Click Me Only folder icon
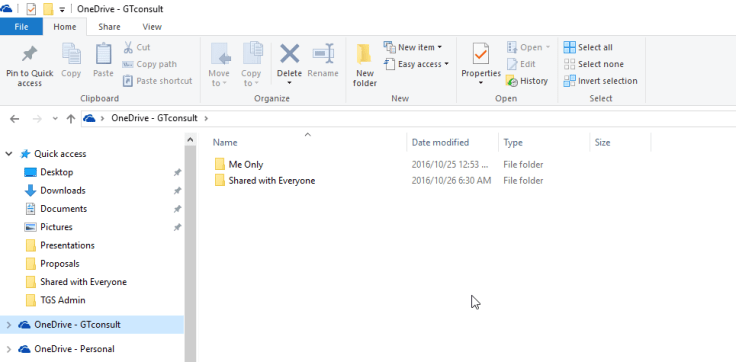Screen dimensions: 736x362 click(x=220, y=164)
